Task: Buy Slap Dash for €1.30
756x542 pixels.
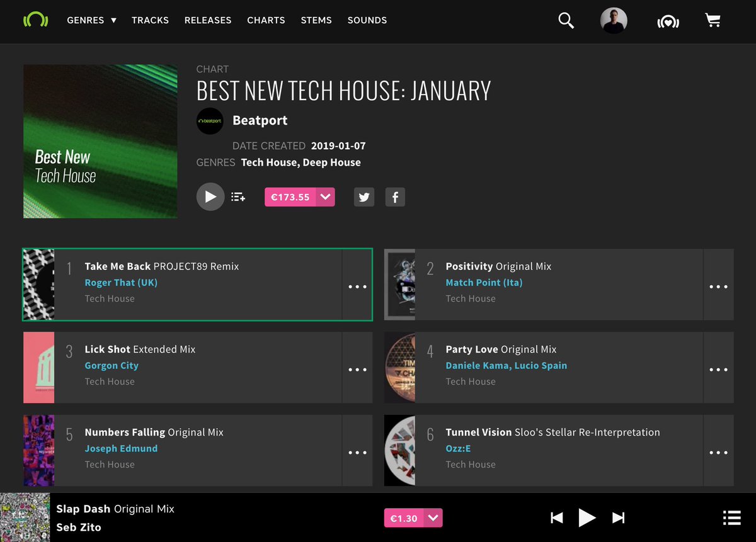Action: tap(404, 518)
